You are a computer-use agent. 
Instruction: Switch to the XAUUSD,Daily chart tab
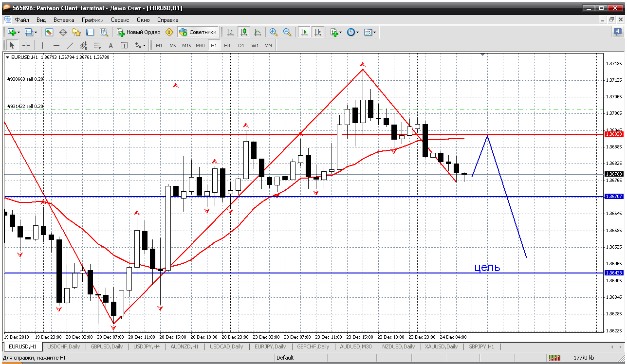pyautogui.click(x=441, y=346)
